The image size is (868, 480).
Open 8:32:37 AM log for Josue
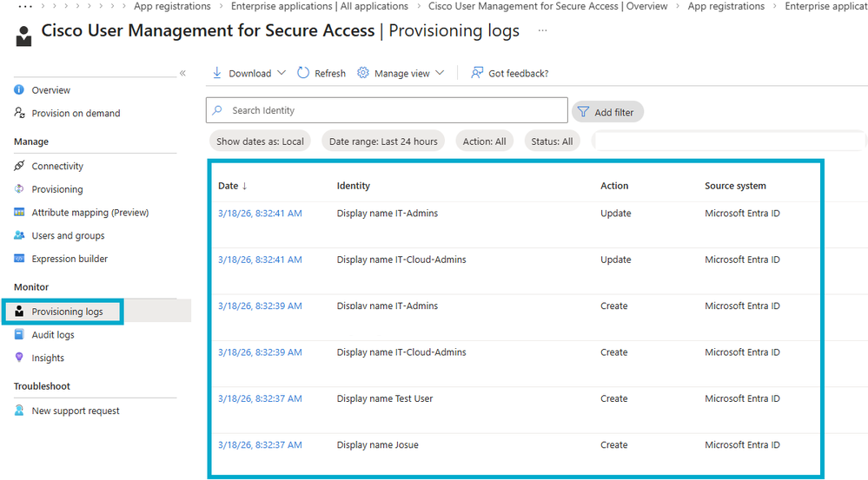coord(260,445)
